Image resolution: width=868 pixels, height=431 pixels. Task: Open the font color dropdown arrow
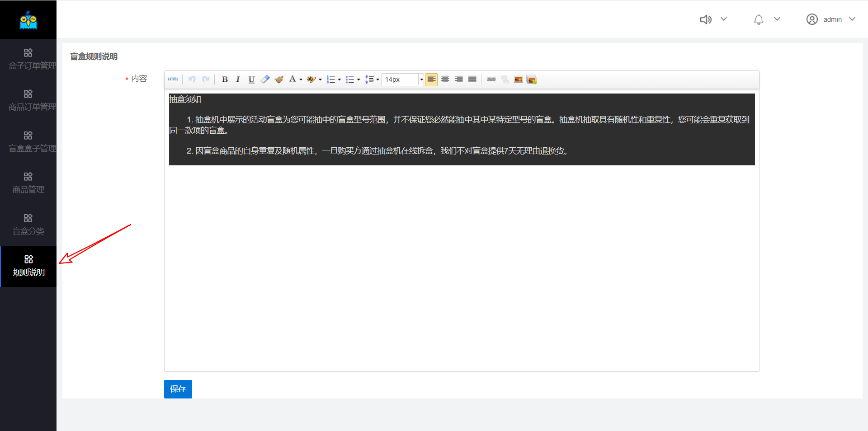tap(301, 80)
